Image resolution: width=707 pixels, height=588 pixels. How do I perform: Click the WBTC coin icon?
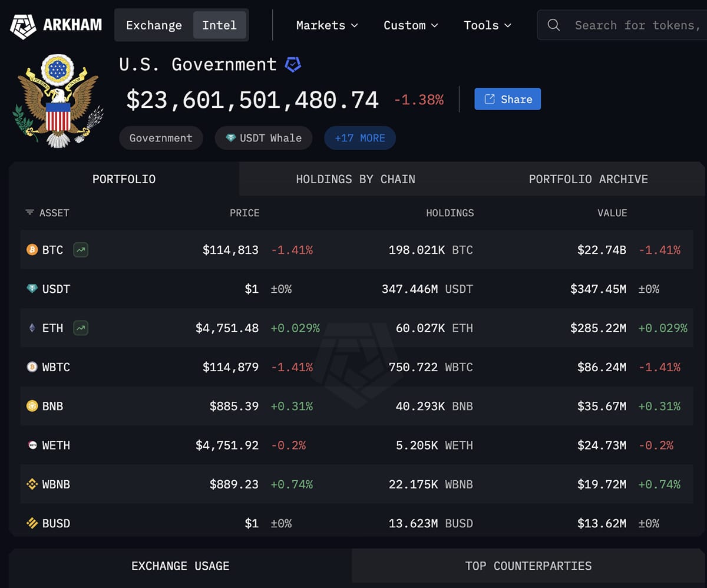[32, 367]
